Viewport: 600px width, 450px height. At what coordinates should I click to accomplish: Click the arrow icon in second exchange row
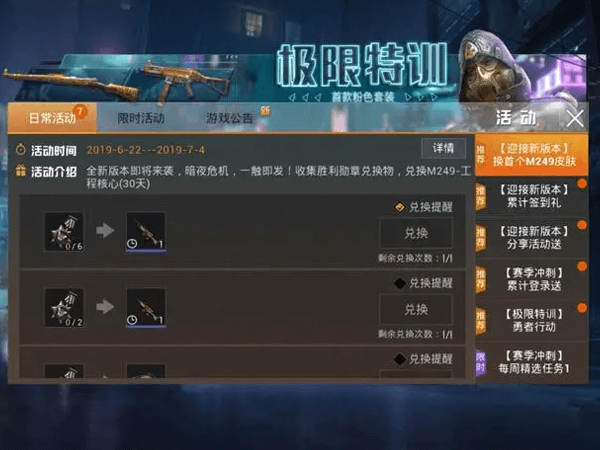(105, 307)
